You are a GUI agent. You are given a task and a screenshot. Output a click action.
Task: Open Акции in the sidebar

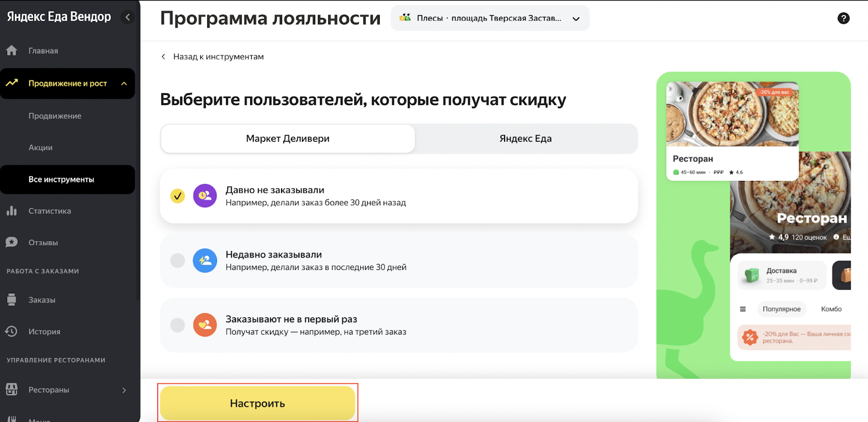tap(41, 147)
